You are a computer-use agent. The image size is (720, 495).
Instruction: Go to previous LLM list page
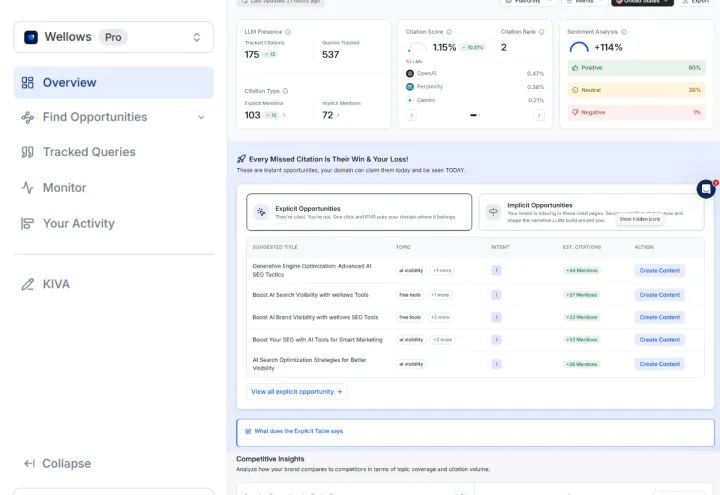(412, 115)
